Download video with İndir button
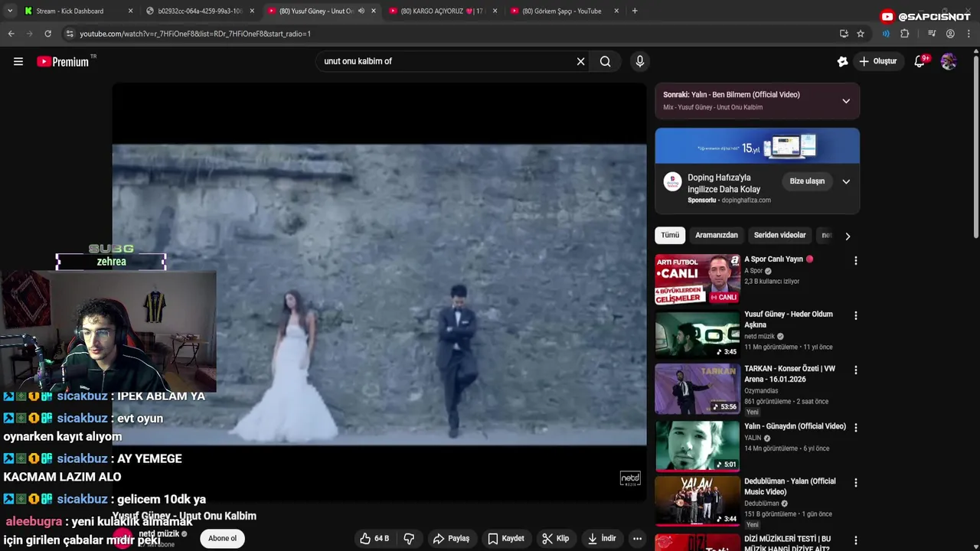Image resolution: width=980 pixels, height=551 pixels. point(602,539)
